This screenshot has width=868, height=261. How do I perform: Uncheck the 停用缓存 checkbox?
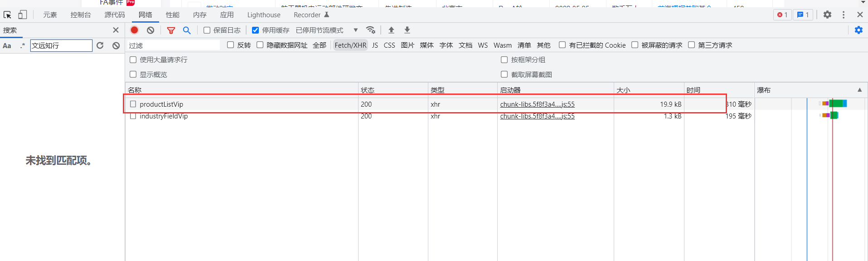[x=255, y=30]
